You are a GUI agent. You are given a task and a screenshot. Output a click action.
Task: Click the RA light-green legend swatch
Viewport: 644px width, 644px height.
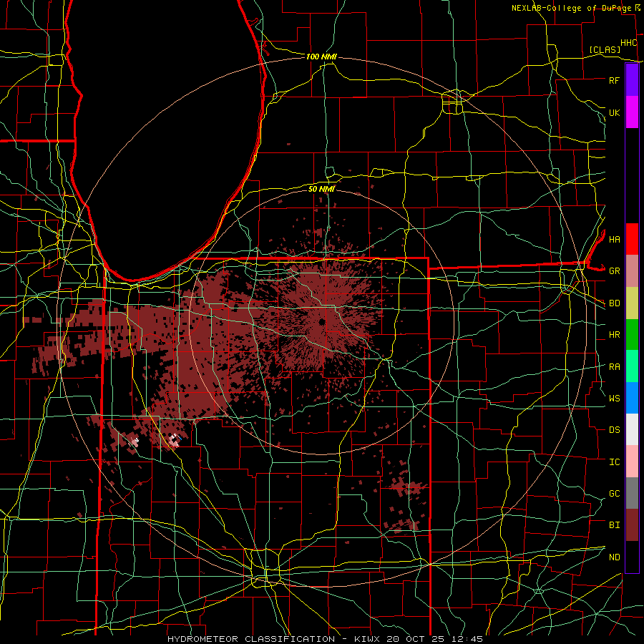[x=632, y=366]
